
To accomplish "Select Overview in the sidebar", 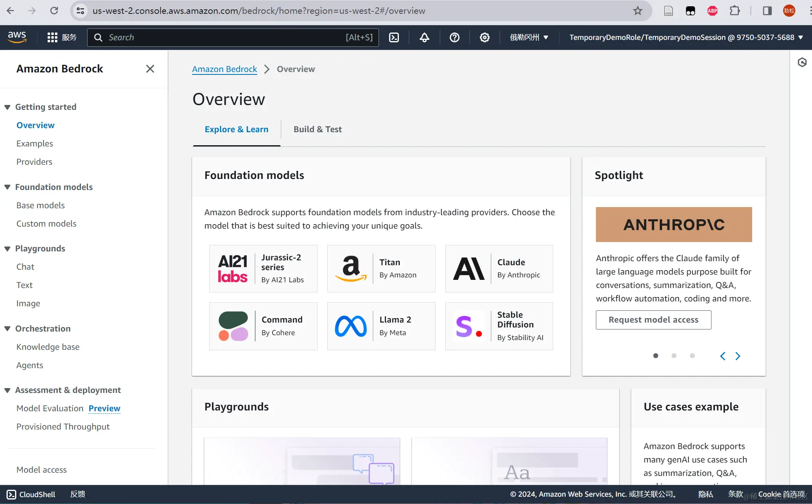I will point(35,125).
